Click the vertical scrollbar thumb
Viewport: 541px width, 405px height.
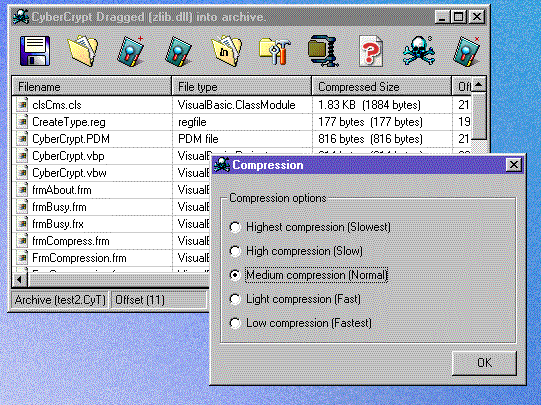[x=479, y=116]
